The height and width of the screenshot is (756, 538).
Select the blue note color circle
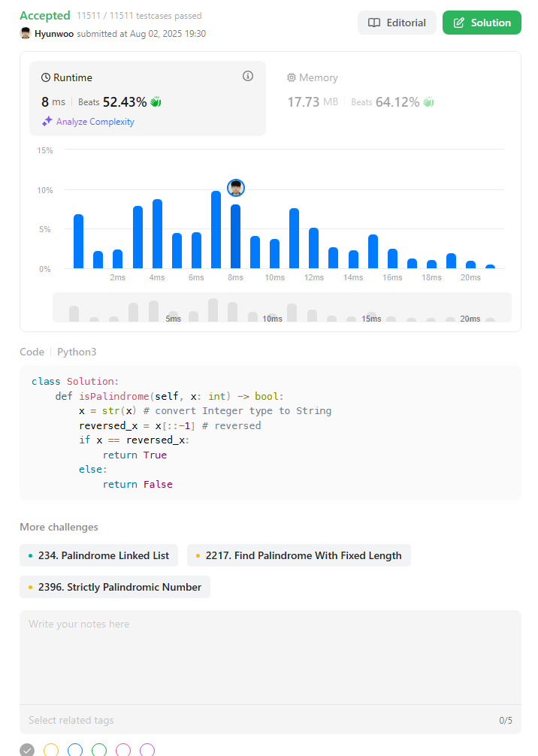[x=75, y=749]
